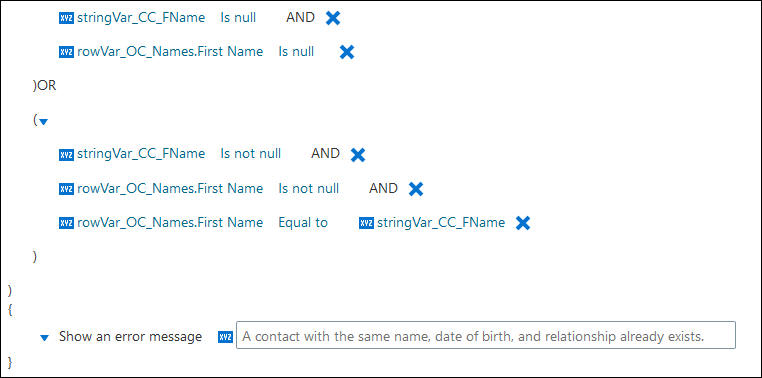Click variable icon of stringVar_CC_FName Is null row
This screenshot has width=762, height=378.
(66, 18)
